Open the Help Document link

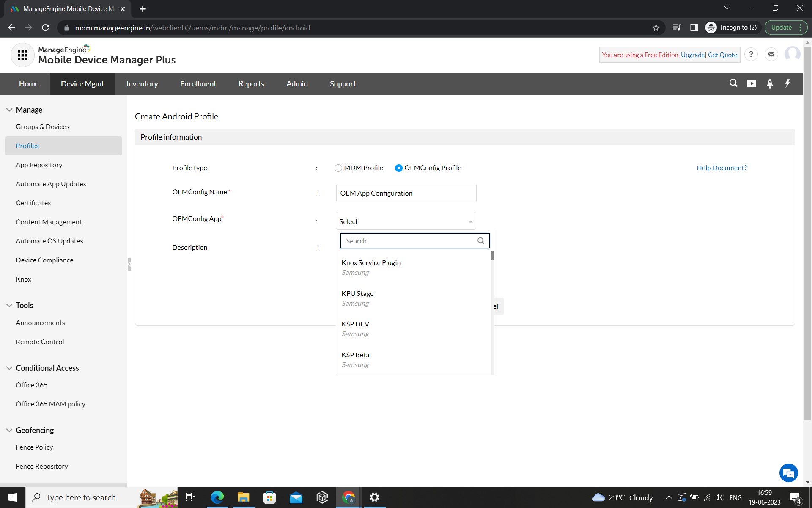pyautogui.click(x=721, y=168)
